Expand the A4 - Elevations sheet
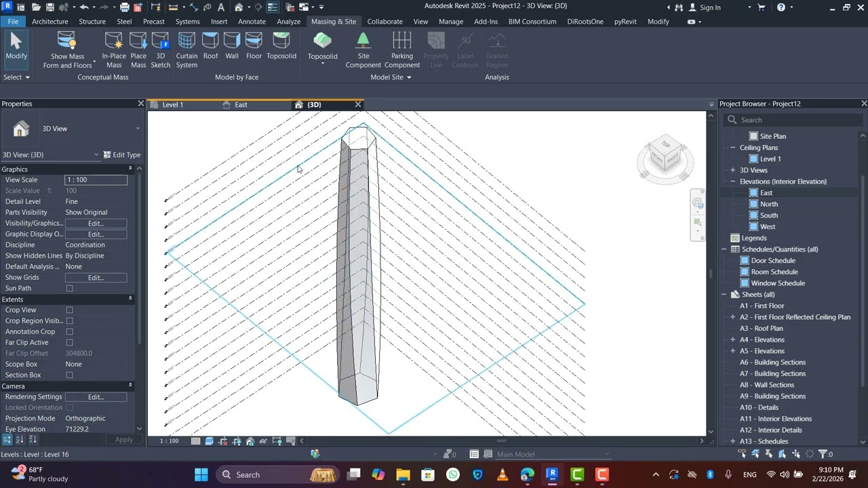Image resolution: width=868 pixels, height=488 pixels. pyautogui.click(x=733, y=340)
